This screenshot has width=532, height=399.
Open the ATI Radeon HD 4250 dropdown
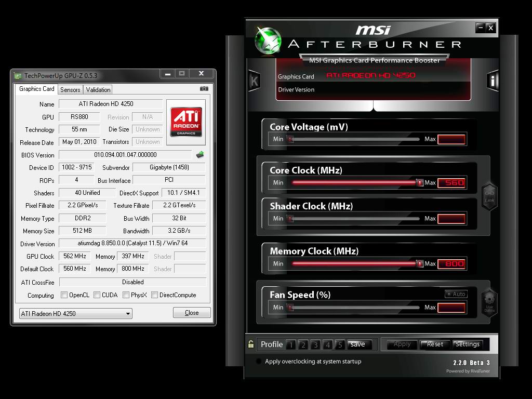[75, 314]
